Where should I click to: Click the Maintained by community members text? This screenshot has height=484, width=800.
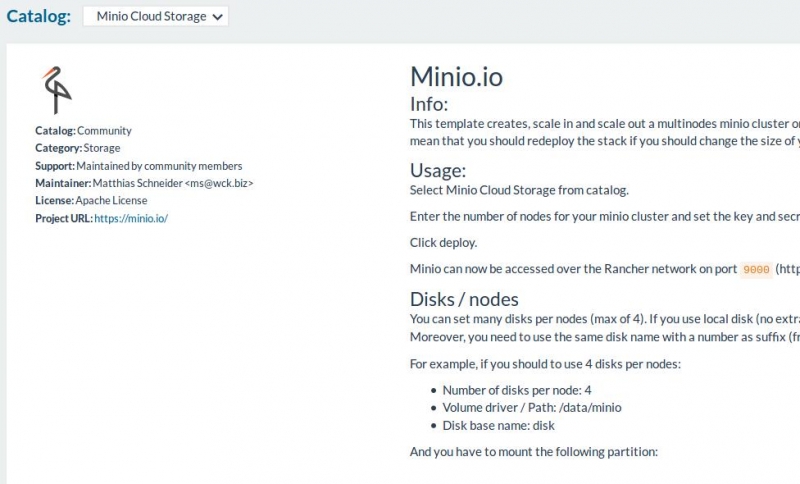(x=159, y=166)
